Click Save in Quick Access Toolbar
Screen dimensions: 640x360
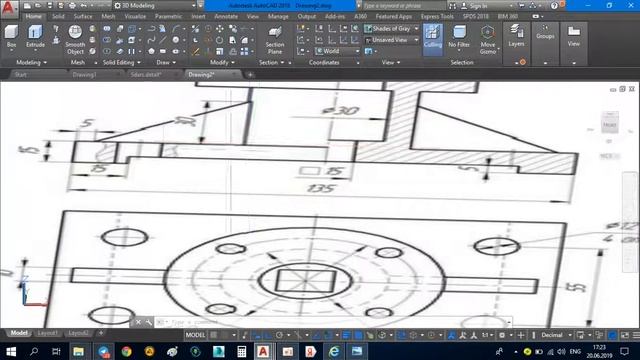(50, 6)
